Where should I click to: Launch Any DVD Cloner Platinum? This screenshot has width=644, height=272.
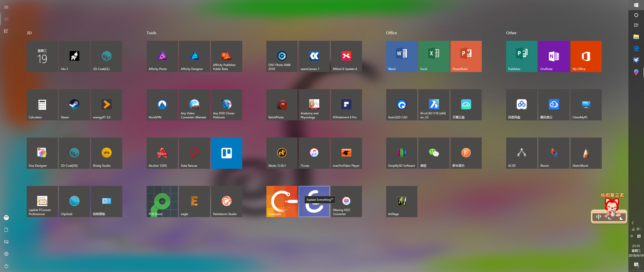(227, 105)
